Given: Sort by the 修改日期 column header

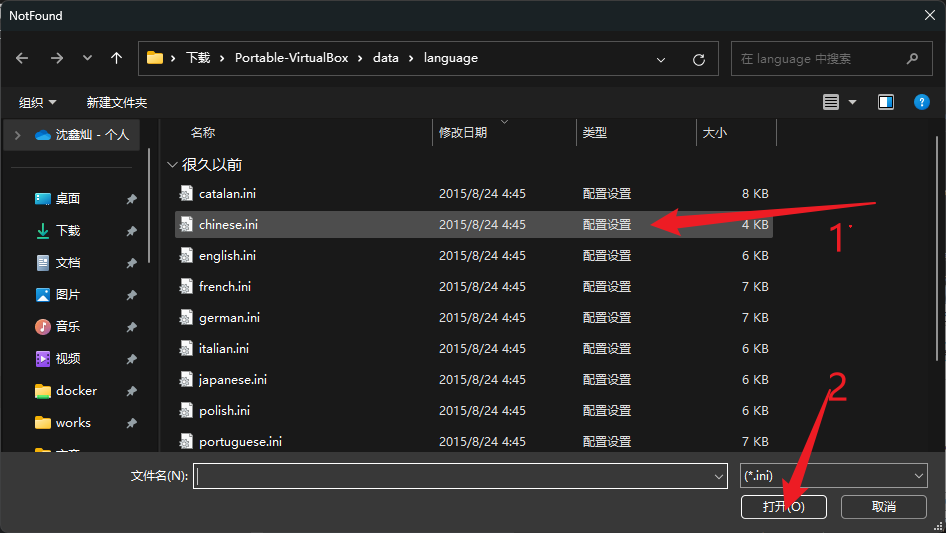Looking at the screenshot, I should (463, 133).
